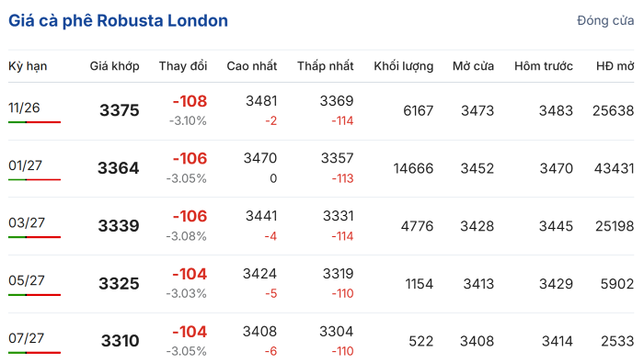The image size is (644, 363).
Task: Open the 03/27 contract term link
Action: (27, 222)
